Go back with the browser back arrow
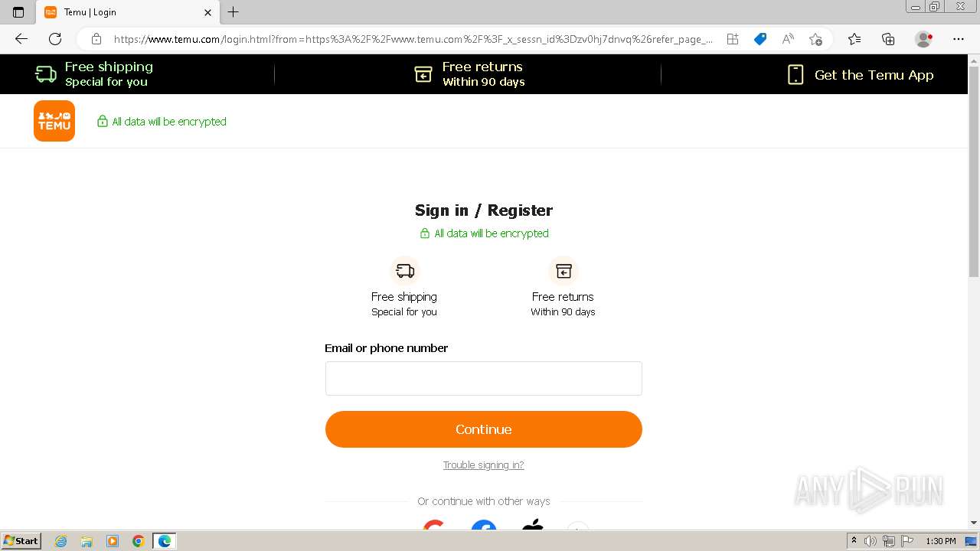Viewport: 980px width, 551px height. tap(21, 39)
